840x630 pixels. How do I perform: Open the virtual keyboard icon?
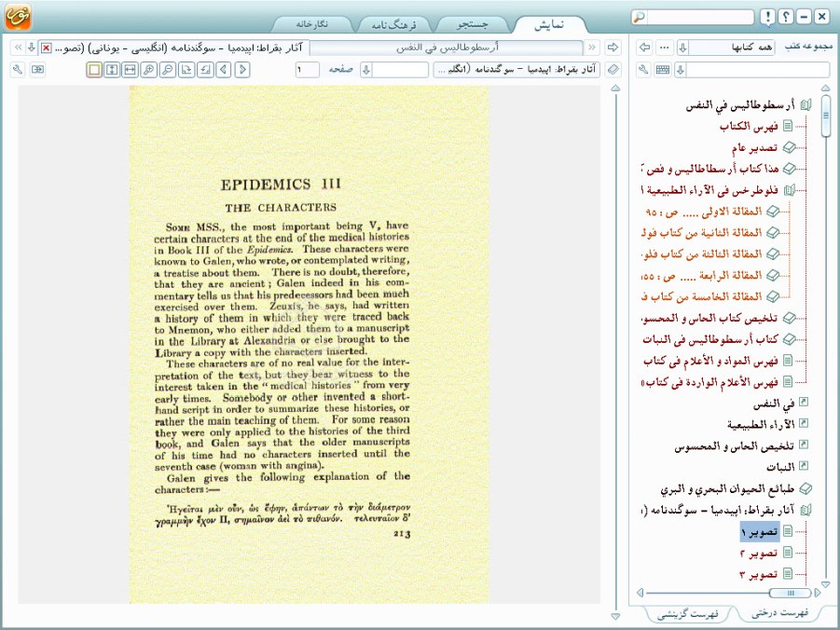[x=663, y=70]
